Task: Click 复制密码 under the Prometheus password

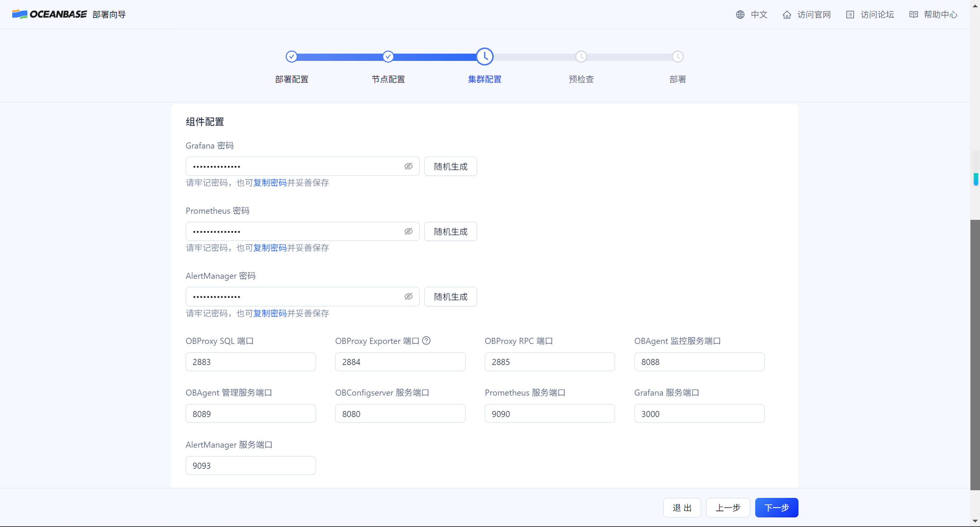Action: click(x=270, y=248)
